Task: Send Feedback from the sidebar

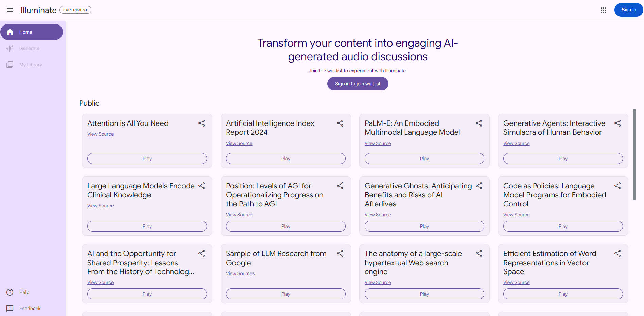Action: pos(30,309)
